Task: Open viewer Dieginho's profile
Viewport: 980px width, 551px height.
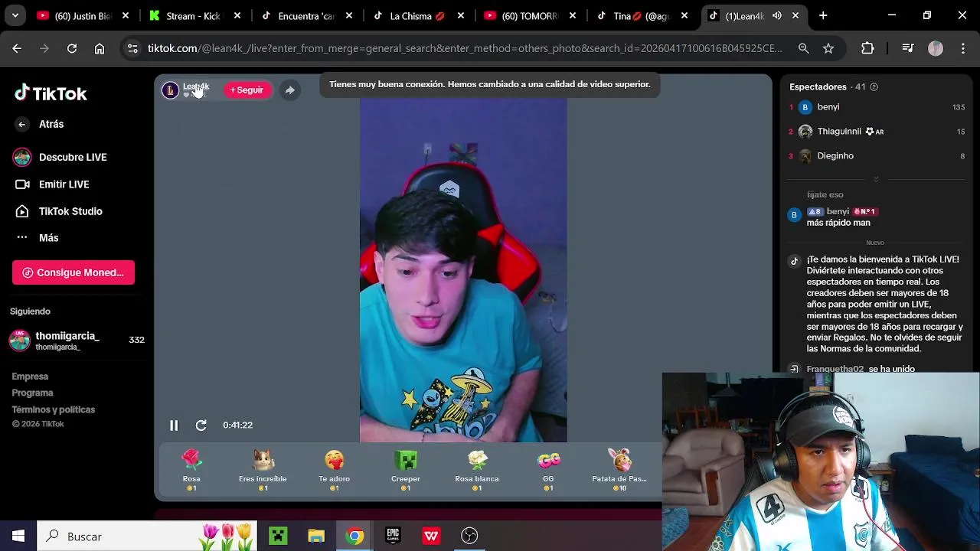Action: coord(835,156)
